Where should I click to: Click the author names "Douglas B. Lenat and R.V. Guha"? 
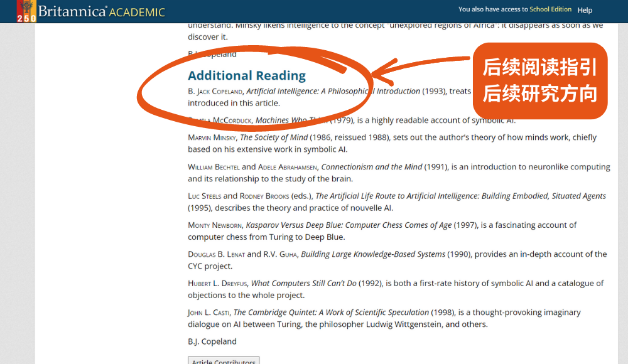pos(242,254)
